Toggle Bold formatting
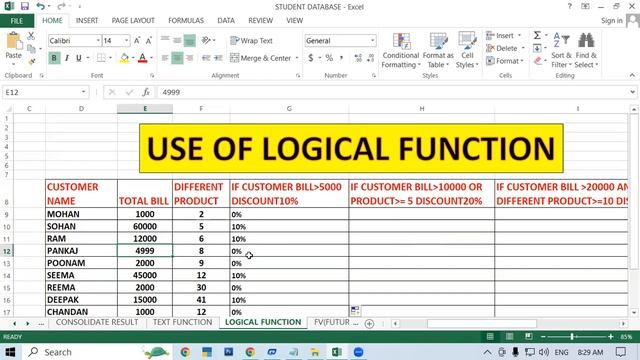Screen dimensions: 640x360 [x=54, y=58]
